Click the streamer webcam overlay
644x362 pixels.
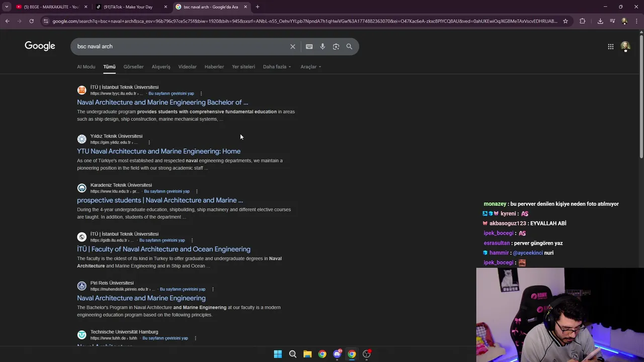click(x=560, y=315)
